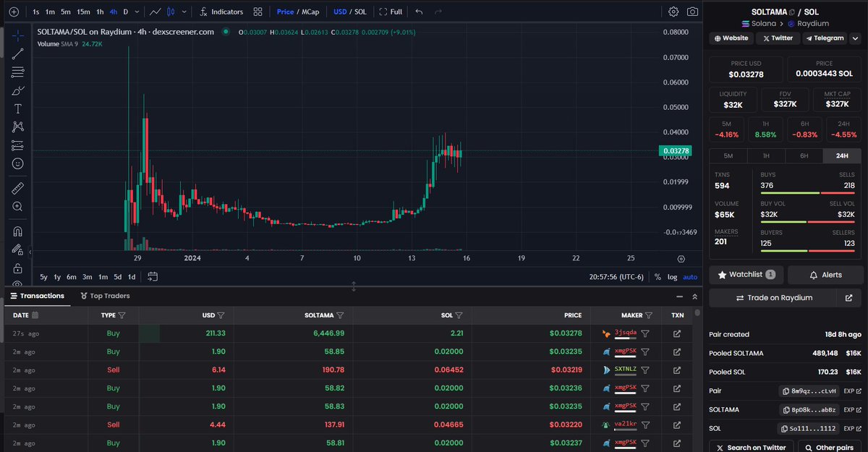Select the zoom in tool
This screenshot has height=452, width=868.
click(18, 206)
